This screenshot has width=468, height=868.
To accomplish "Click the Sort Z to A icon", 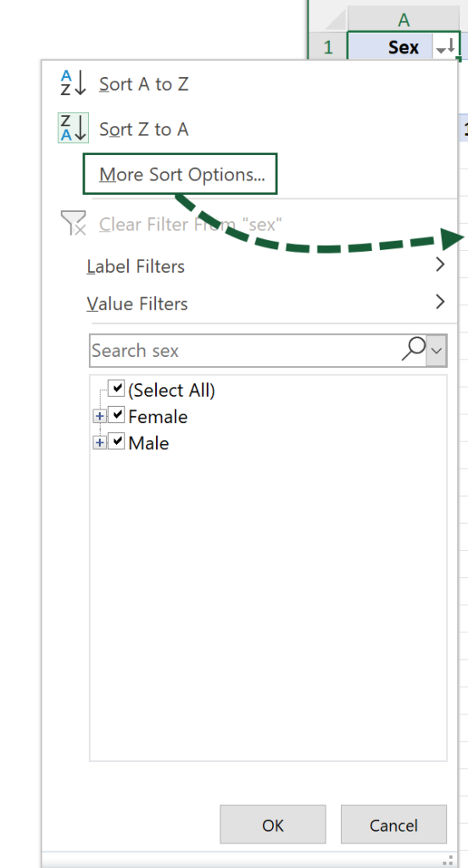I will click(73, 129).
